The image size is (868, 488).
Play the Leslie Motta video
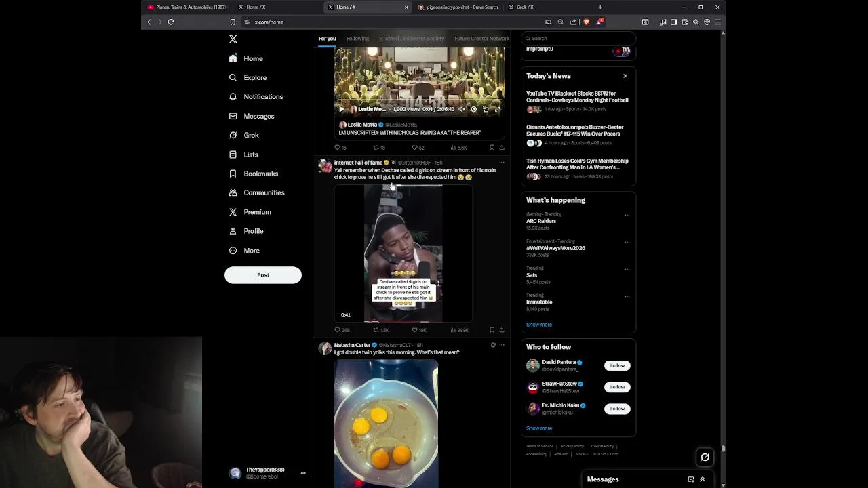(341, 109)
